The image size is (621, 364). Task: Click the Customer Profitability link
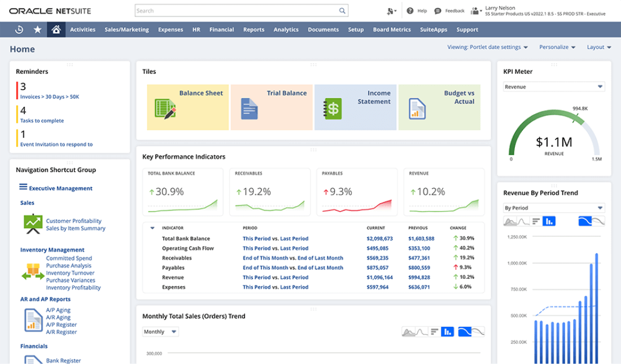[x=73, y=221]
